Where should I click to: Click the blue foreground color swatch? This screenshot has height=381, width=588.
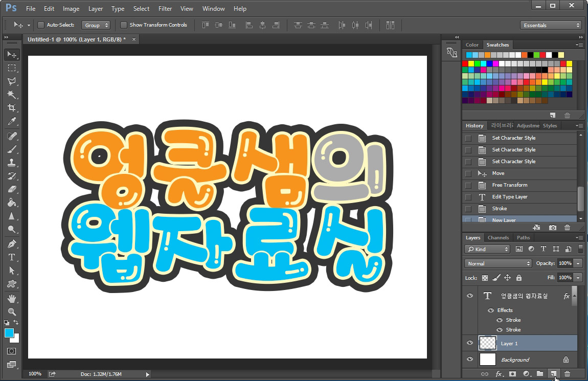pos(9,332)
